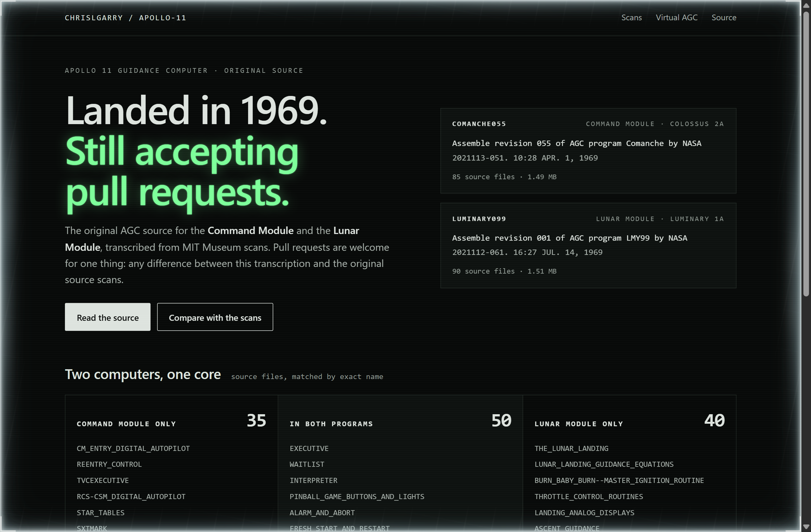Select BURN_BABY_BURN--MASTER_IGNITION_ROUTINE file name
Image resolution: width=811 pixels, height=532 pixels.
[619, 481]
